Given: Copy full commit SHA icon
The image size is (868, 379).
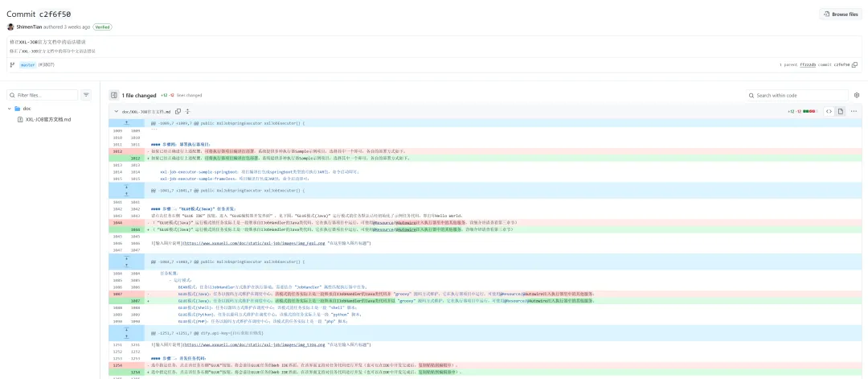Looking at the screenshot, I should (x=854, y=65).
